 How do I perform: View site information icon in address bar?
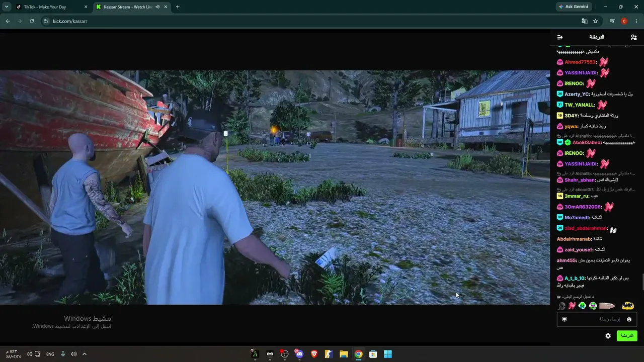coord(46,21)
